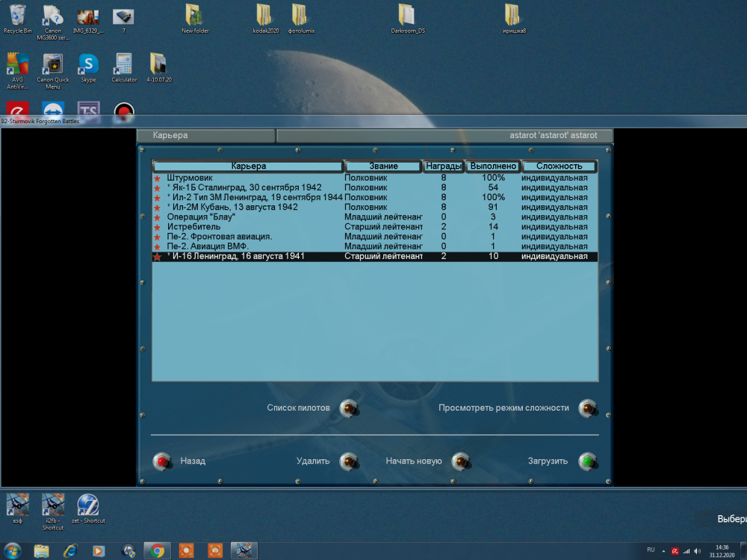This screenshot has width=747, height=560.
Task: Click the green Загрузить knob button
Action: 588,461
